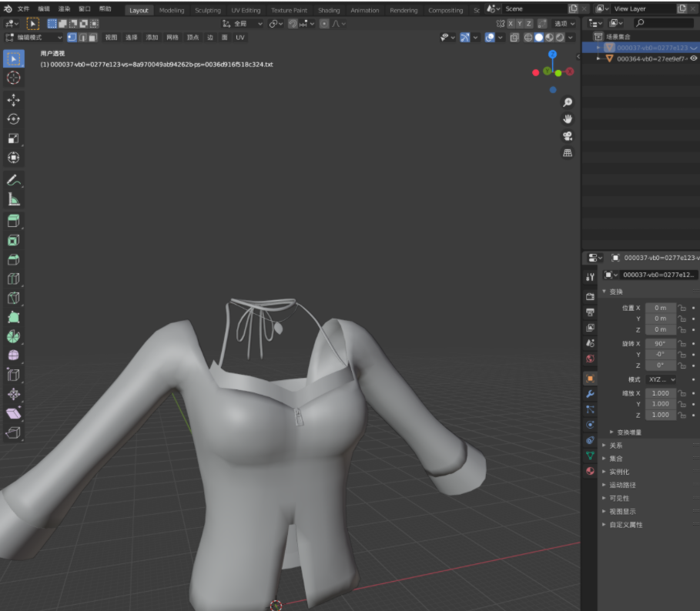The image size is (700, 611).
Task: Toggle the camera view icon
Action: tap(568, 136)
